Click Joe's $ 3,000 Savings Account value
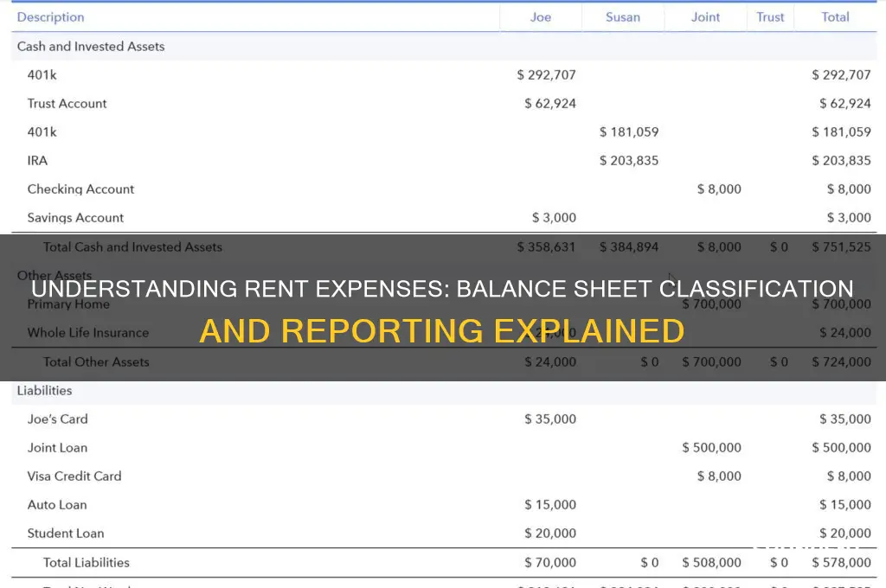This screenshot has width=886, height=588. (x=555, y=217)
